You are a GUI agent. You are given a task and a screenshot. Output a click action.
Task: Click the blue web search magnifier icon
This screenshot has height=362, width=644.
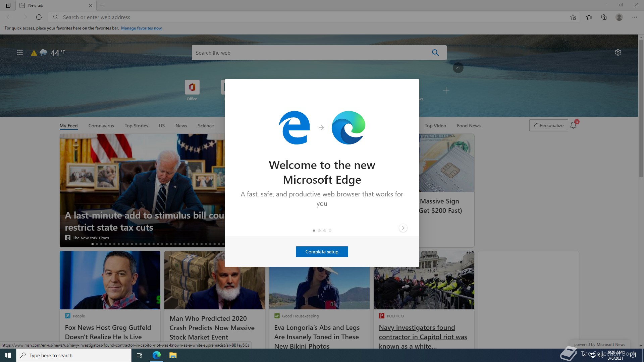pos(435,53)
